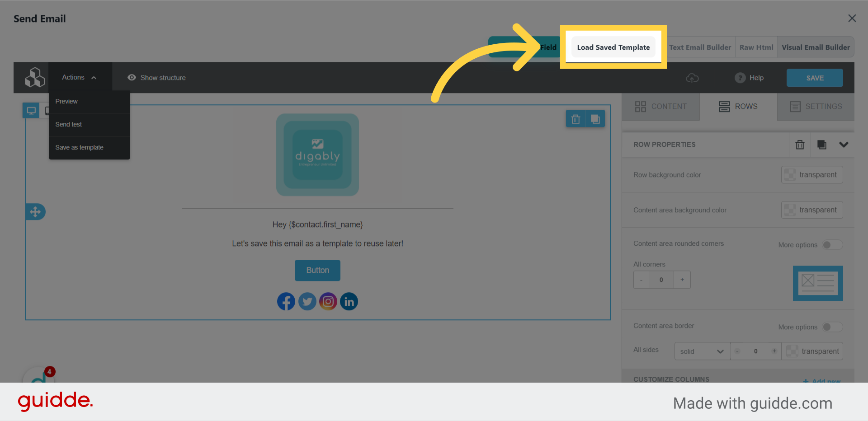
Task: Click the "Content area rounded corners" label
Action: click(x=679, y=243)
